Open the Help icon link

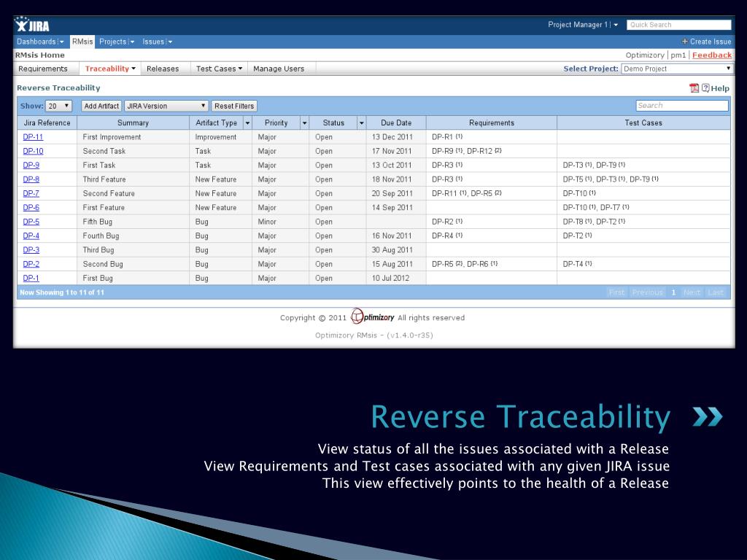pos(705,88)
